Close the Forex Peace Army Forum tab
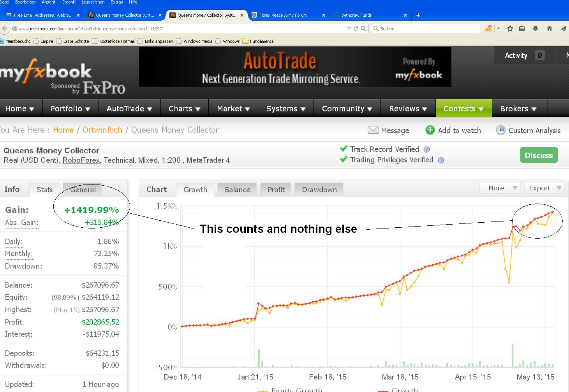Viewport: 569px width, 392px height. 324,15
